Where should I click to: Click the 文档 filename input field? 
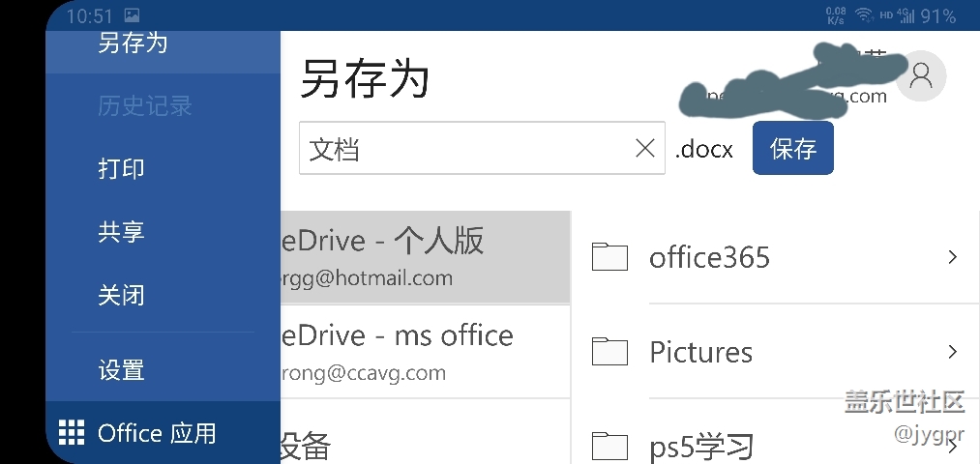(464, 149)
